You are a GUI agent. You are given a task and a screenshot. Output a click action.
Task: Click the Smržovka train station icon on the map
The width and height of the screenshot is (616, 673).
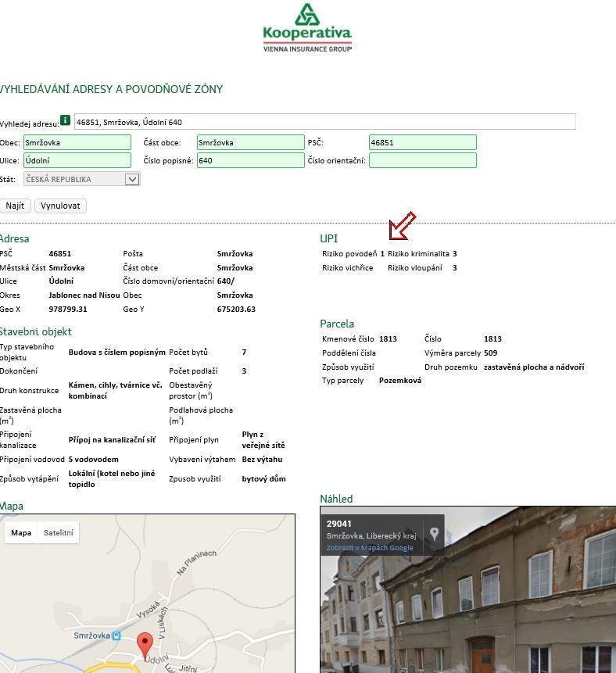pos(116,635)
